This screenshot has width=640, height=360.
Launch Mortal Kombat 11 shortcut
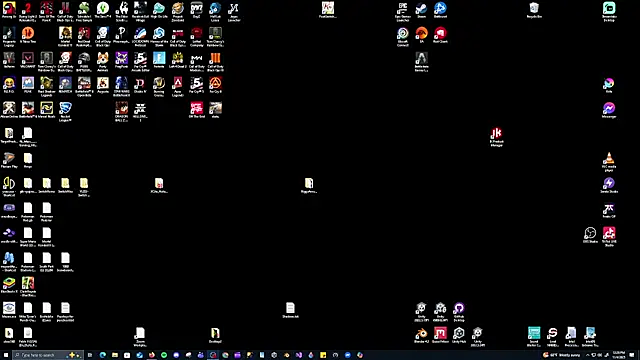(x=65, y=37)
